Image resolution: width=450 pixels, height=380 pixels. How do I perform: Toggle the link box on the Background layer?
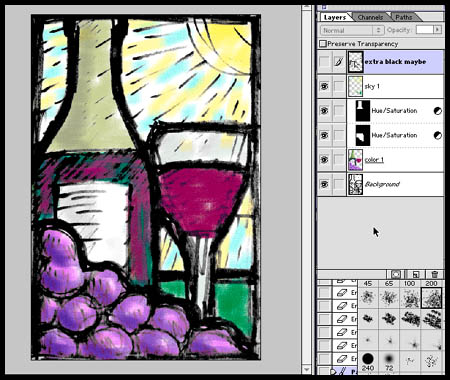point(339,184)
